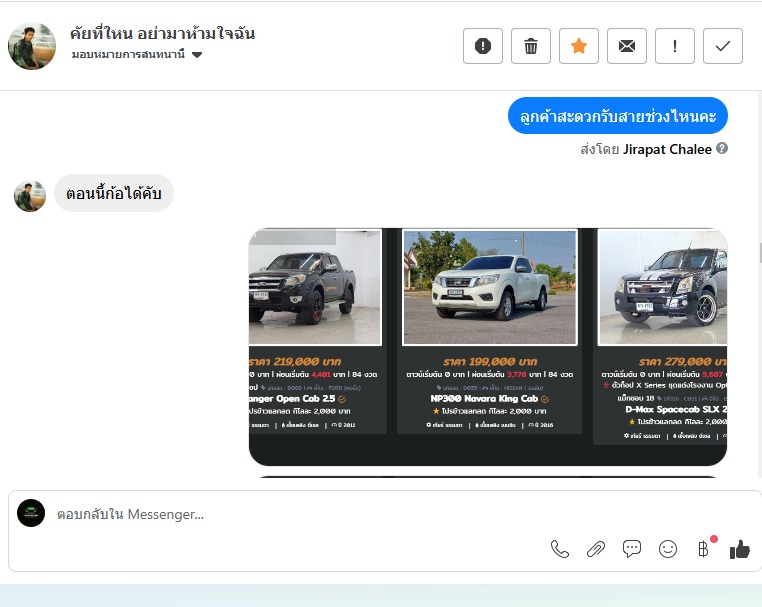Open the Isuzu D-Max truck photo
The image size is (762, 607).
coord(663,287)
